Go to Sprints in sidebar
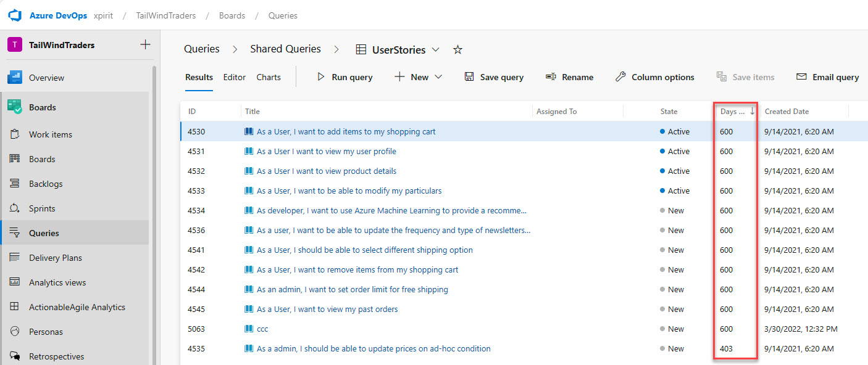This screenshot has width=868, height=365. pyautogui.click(x=41, y=208)
